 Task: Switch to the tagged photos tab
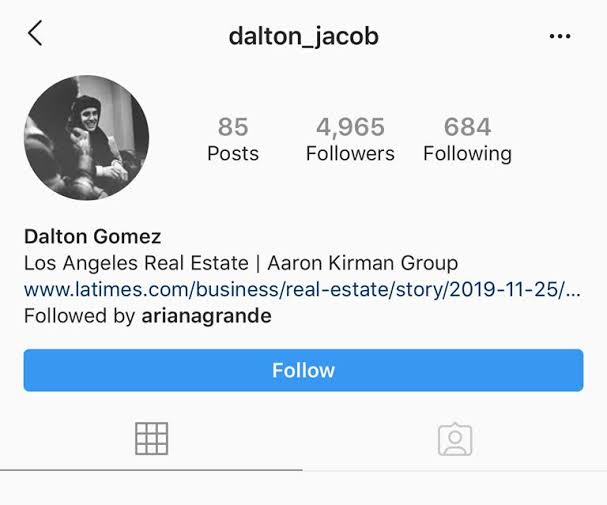tap(455, 439)
